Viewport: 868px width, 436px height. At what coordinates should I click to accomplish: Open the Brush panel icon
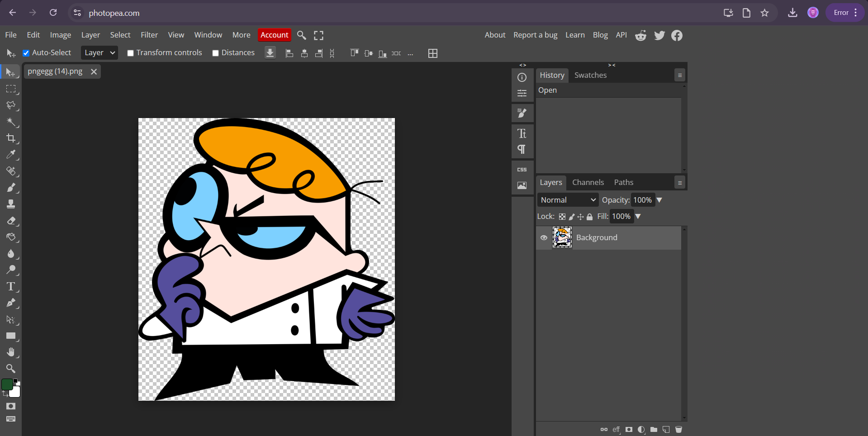click(522, 113)
